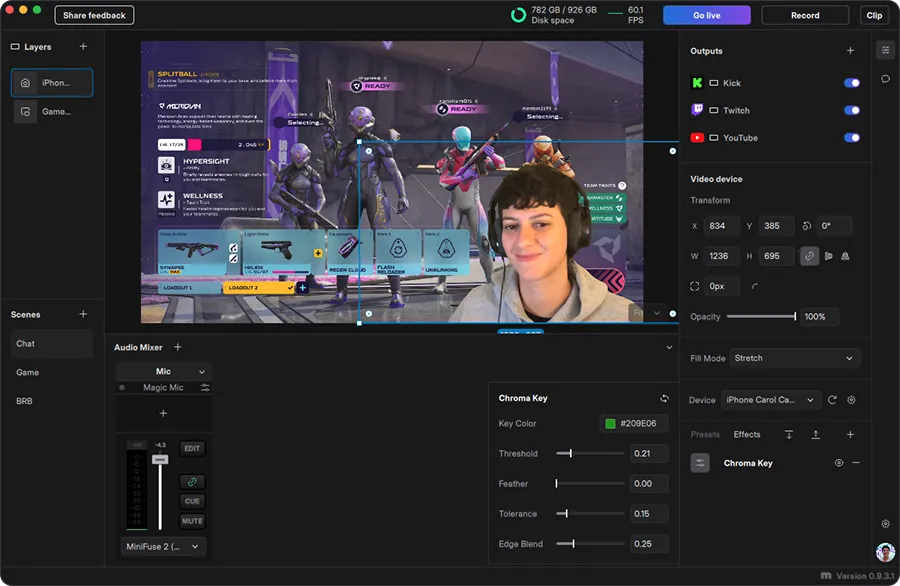
Task: Open the Mic channel dropdown
Action: tap(163, 371)
